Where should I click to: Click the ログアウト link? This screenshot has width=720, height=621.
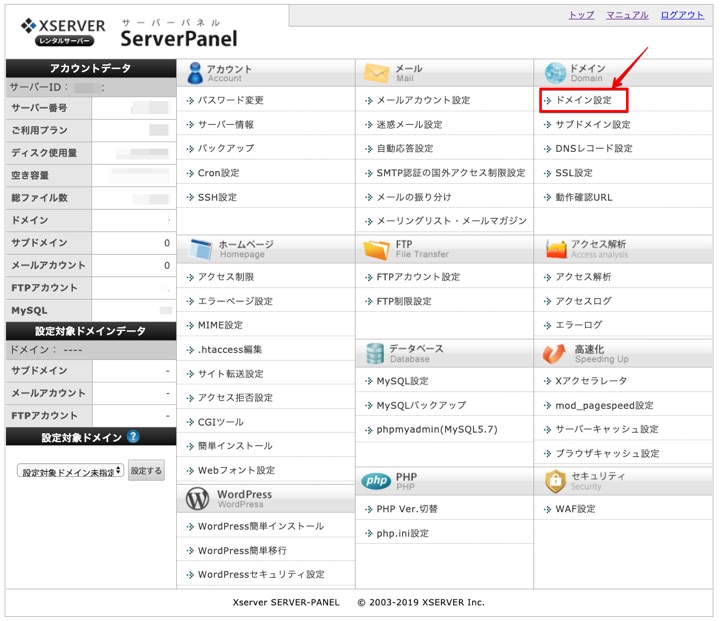pyautogui.click(x=682, y=15)
